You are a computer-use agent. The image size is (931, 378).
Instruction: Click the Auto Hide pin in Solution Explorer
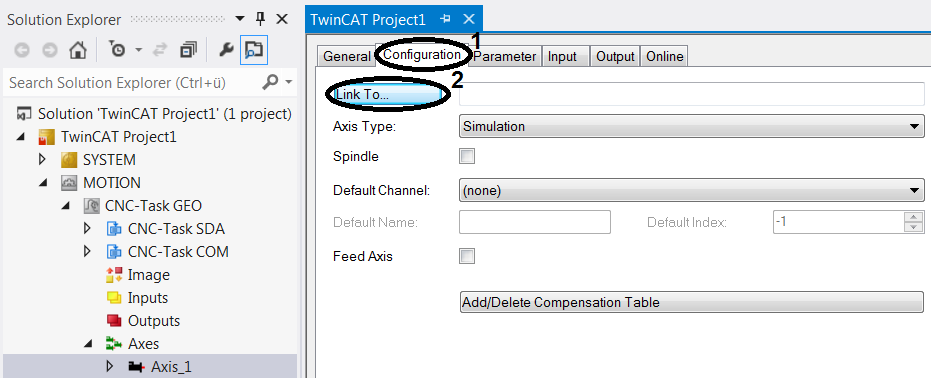coord(260,19)
